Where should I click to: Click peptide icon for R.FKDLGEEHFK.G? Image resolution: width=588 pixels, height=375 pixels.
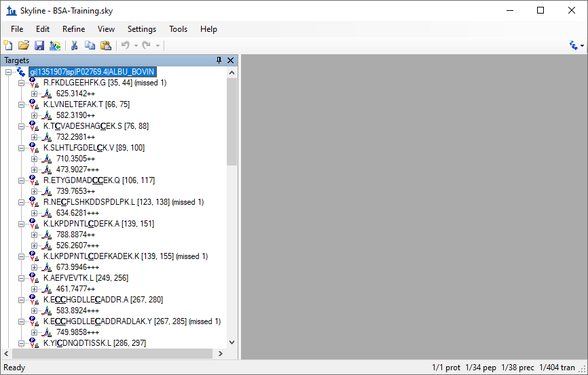click(x=34, y=83)
